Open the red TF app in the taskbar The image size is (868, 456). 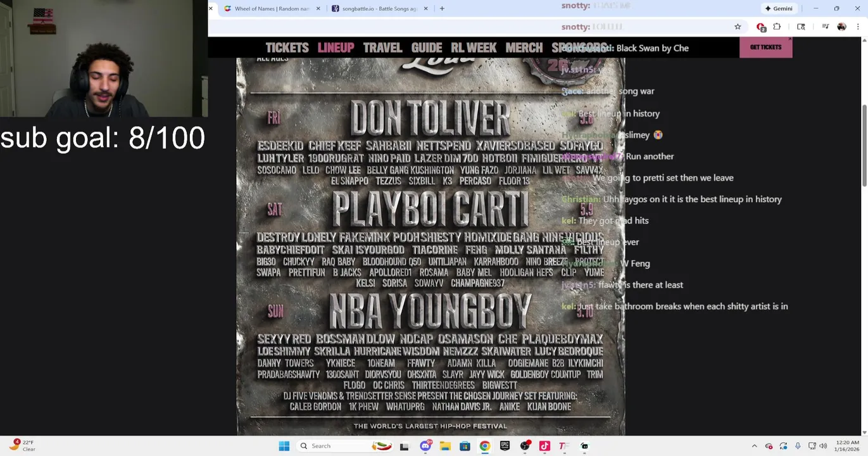[x=563, y=446]
